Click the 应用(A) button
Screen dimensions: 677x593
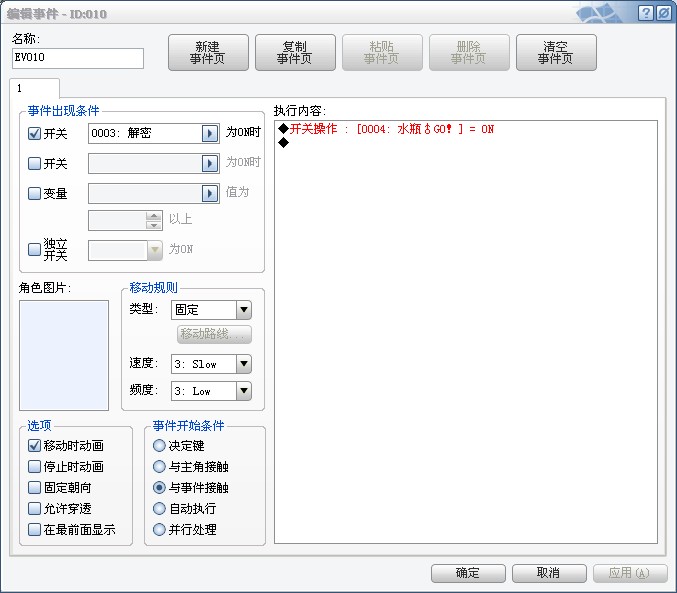[630, 573]
